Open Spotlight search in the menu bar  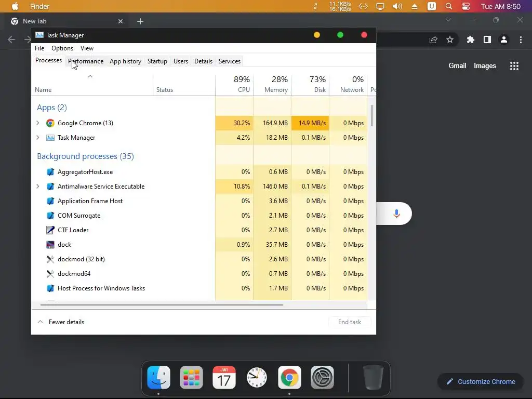448,6
